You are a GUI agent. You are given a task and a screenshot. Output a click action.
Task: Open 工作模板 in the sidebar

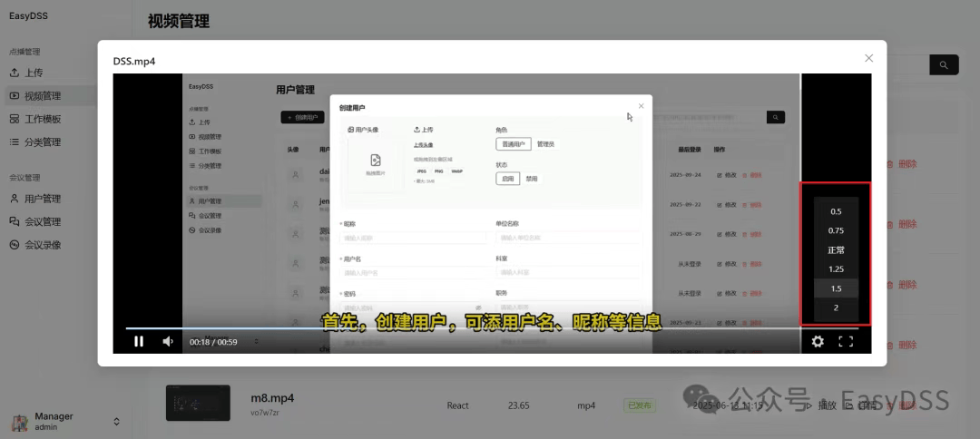42,119
